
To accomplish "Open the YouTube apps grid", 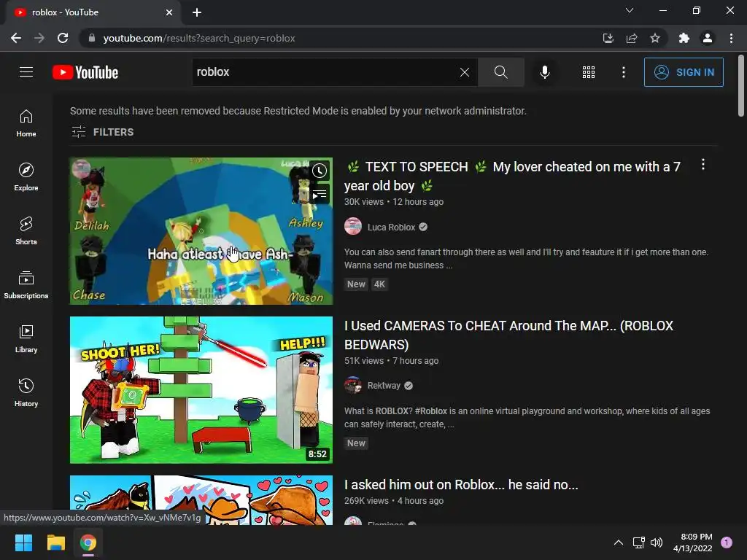I will [x=589, y=72].
